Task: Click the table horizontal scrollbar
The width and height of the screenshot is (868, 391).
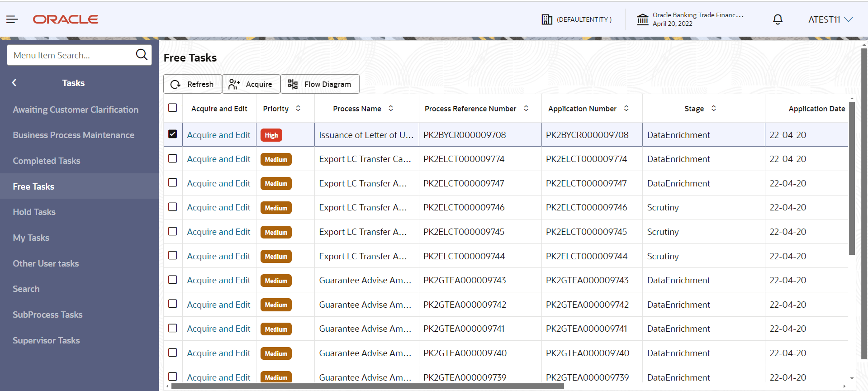Action: 367,386
